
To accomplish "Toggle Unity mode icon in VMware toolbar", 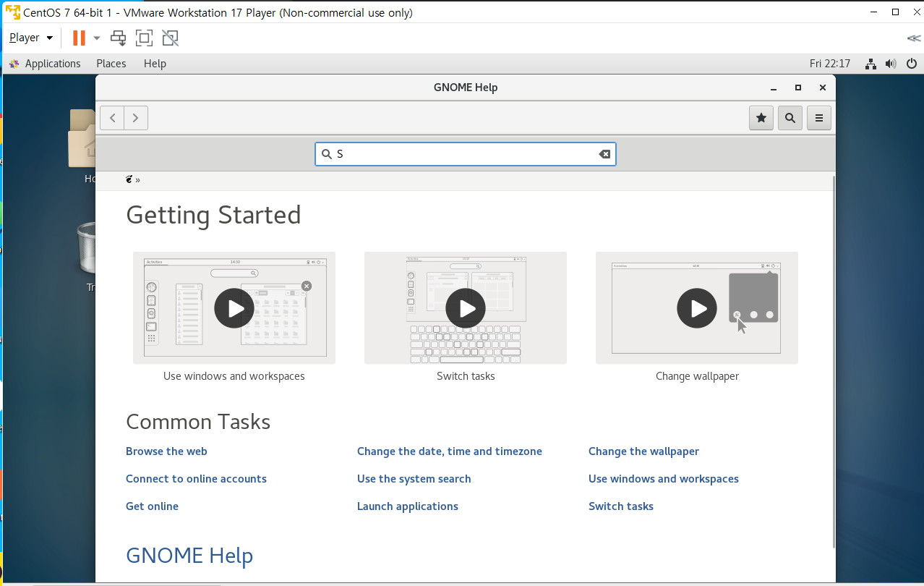I will click(x=170, y=38).
